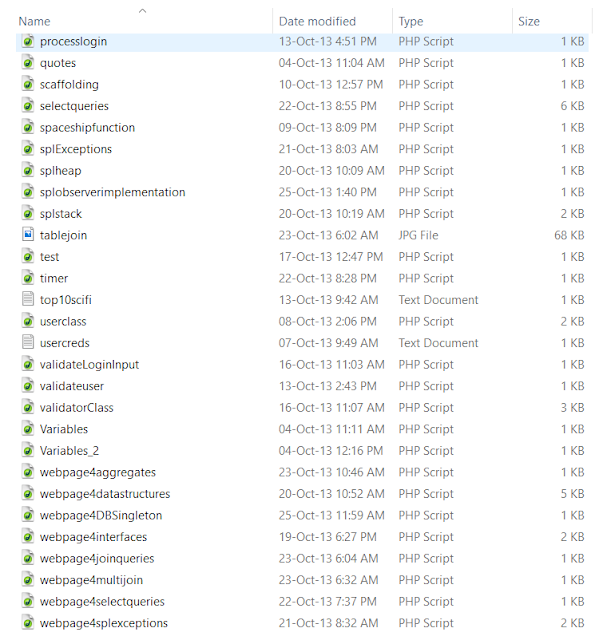
Task: Select the splobserverimplementation file icon
Action: [x=28, y=192]
